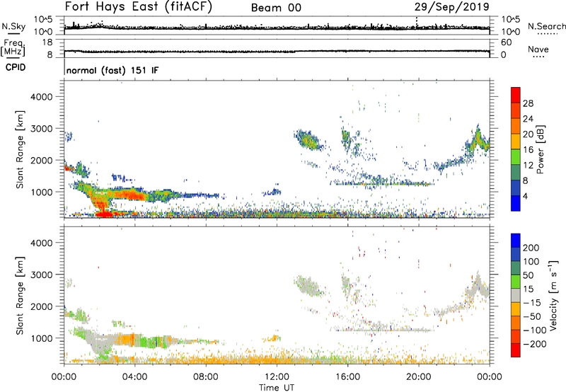Click the '4000' tick on power panel
Image resolution: width=566 pixels, height=392 pixels.
coord(42,97)
